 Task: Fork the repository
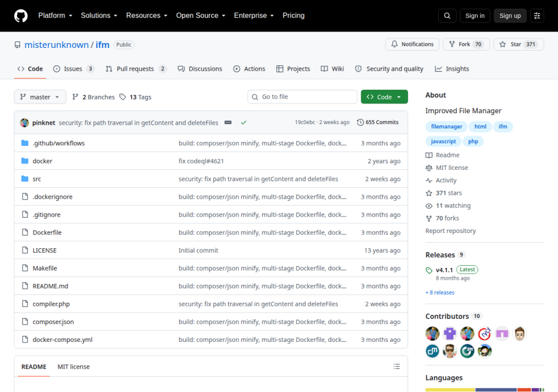(466, 45)
